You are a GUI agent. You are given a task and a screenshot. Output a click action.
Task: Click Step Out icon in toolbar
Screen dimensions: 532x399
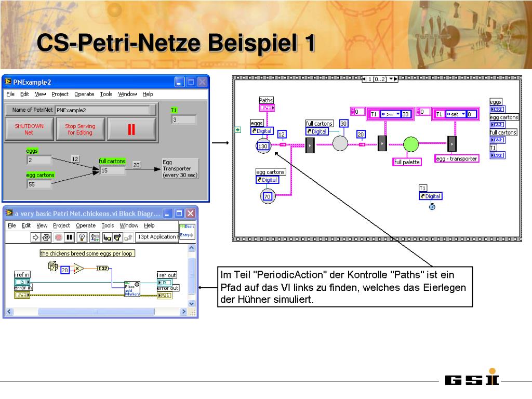pos(128,237)
